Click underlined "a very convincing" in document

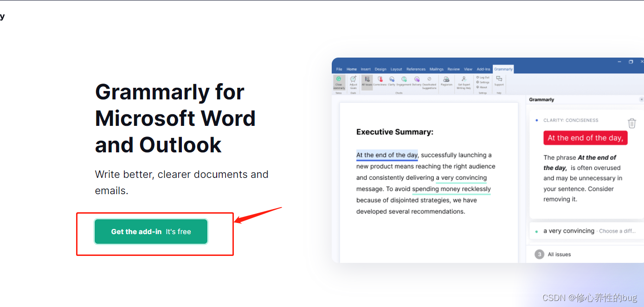click(x=461, y=178)
